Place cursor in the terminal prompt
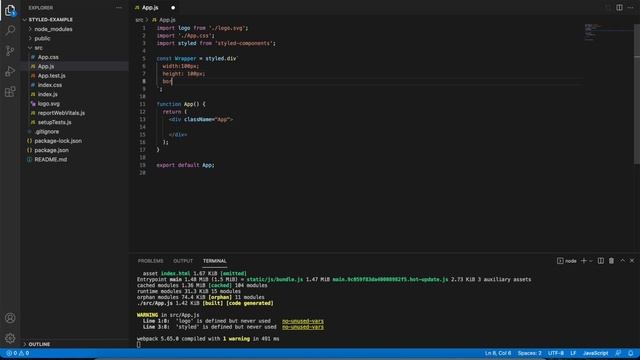 tap(139, 344)
